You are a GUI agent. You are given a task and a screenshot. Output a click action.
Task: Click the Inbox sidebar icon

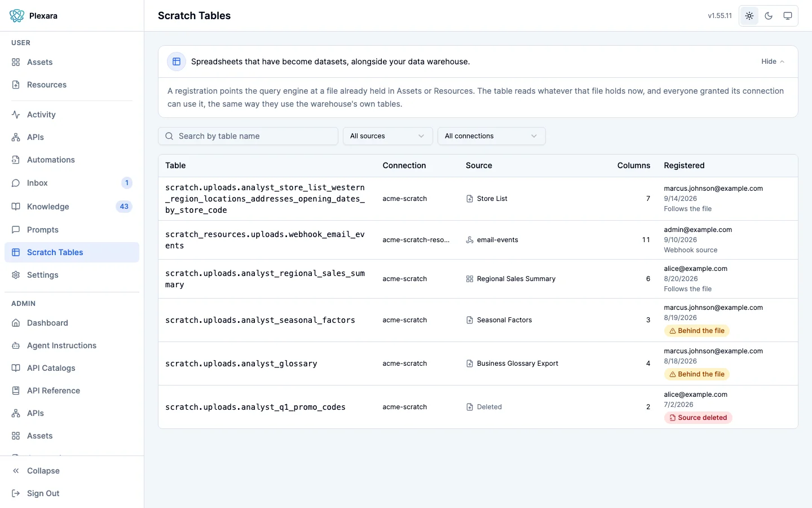16,183
